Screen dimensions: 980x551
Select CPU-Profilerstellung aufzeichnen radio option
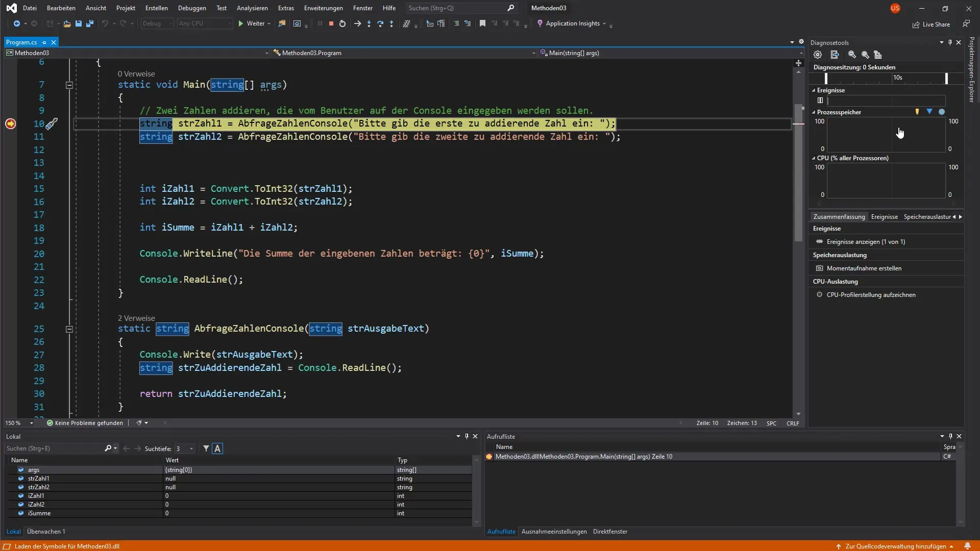point(819,295)
